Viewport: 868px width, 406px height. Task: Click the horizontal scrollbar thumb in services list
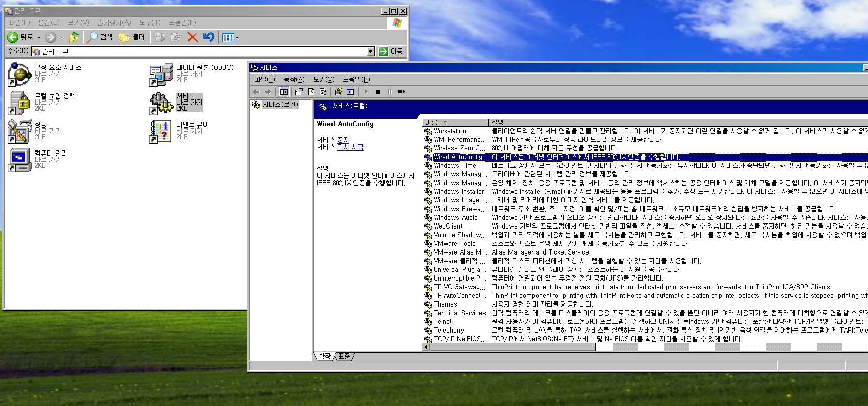pyautogui.click(x=513, y=347)
